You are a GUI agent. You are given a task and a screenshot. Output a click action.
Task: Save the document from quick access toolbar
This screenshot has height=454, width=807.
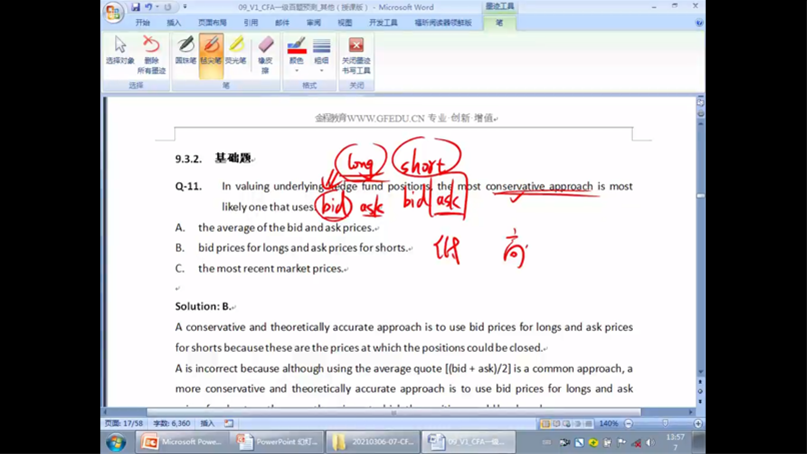pos(135,7)
